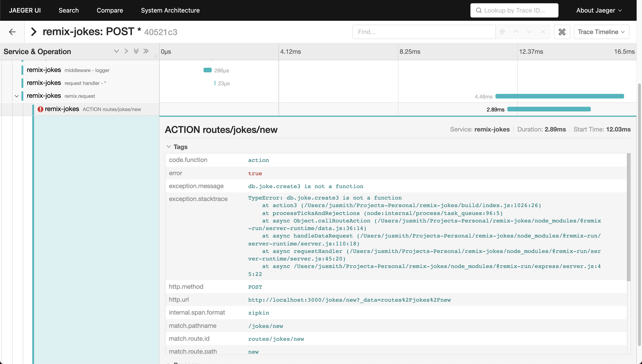Viewport: 642px width, 364px height.
Task: Go to previous search result arrow
Action: [x=516, y=32]
